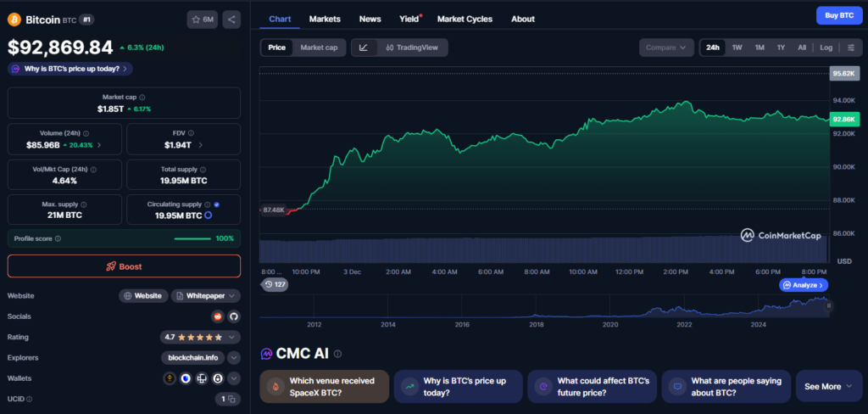This screenshot has width=868, height=414.
Task: Select the 1M time range
Action: click(759, 48)
